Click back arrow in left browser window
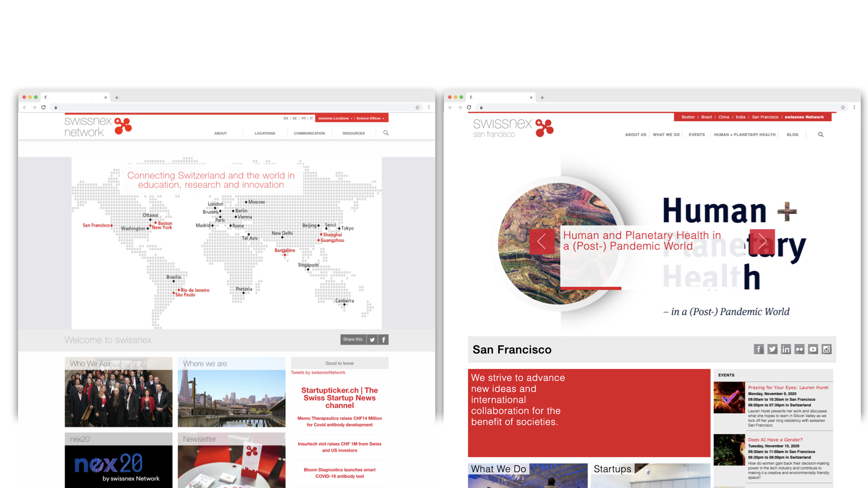 click(x=25, y=108)
